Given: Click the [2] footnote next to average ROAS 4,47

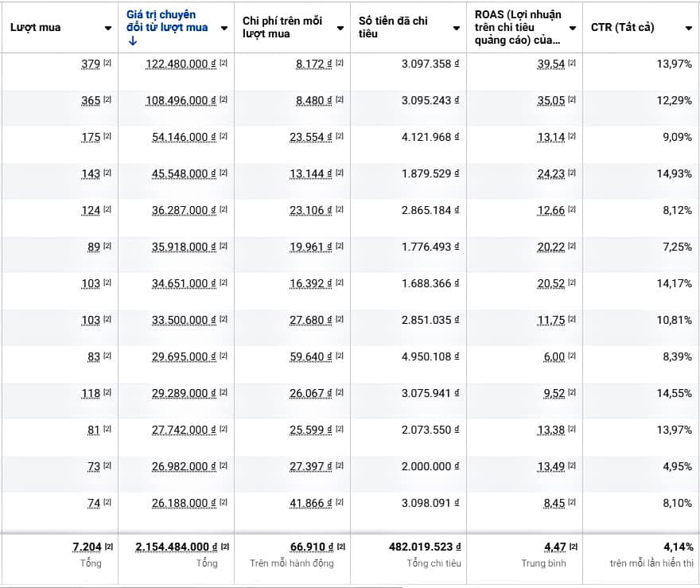Looking at the screenshot, I should (573, 547).
